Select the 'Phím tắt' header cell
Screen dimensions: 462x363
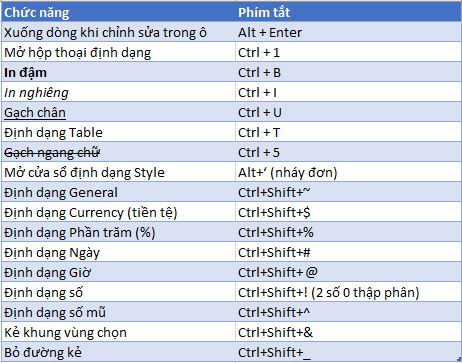pyautogui.click(x=348, y=12)
